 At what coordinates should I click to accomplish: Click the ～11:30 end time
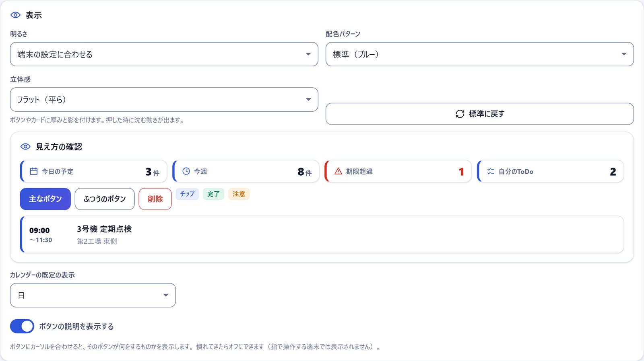[41, 240]
